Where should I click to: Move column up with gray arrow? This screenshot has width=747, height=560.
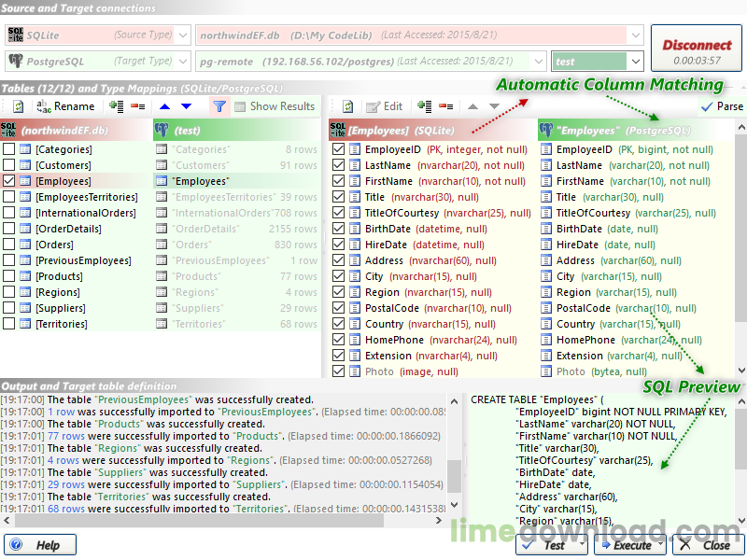(472, 106)
